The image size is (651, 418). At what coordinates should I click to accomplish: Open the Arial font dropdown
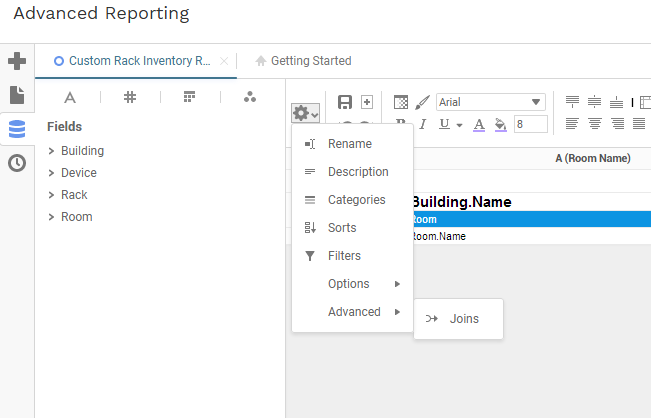pyautogui.click(x=491, y=102)
